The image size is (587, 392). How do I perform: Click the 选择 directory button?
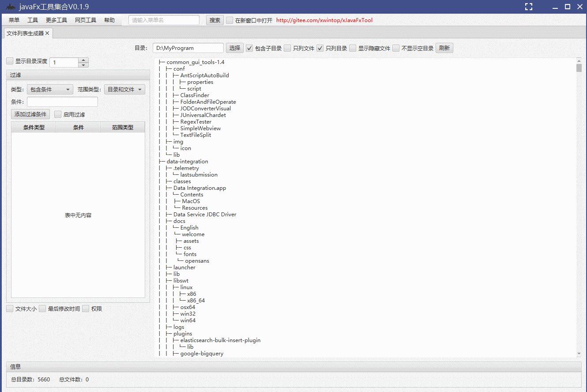[x=235, y=48]
